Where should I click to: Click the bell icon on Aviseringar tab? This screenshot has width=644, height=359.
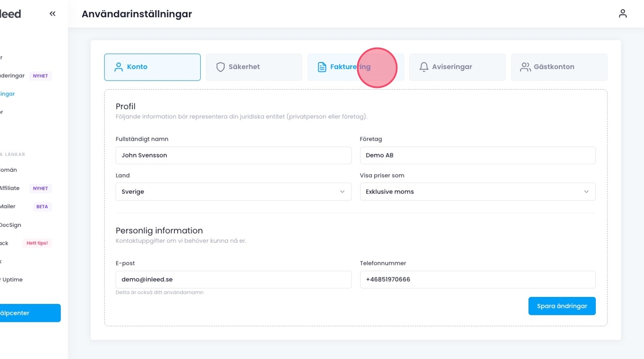(424, 67)
